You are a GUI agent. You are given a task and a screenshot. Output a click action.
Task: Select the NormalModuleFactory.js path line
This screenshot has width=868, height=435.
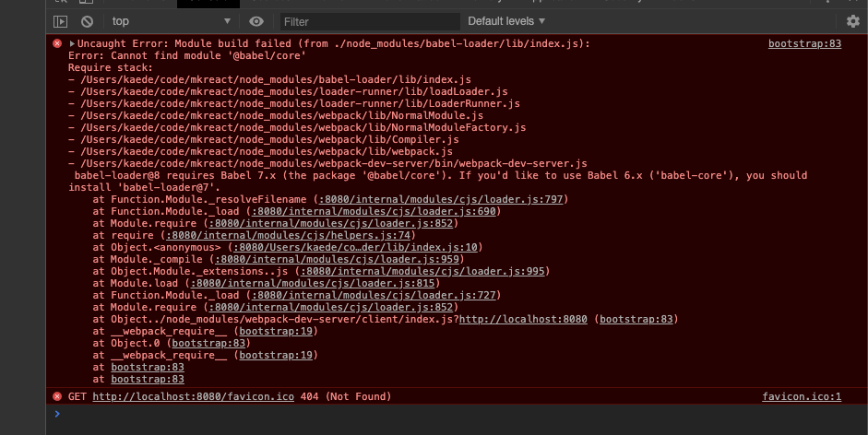pyautogui.click(x=297, y=127)
